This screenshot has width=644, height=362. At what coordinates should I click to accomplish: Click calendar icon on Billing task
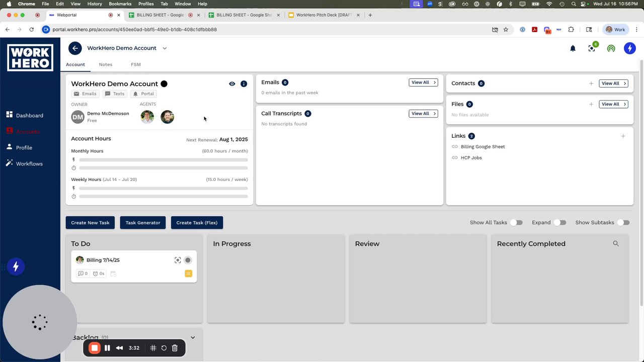[x=113, y=274]
